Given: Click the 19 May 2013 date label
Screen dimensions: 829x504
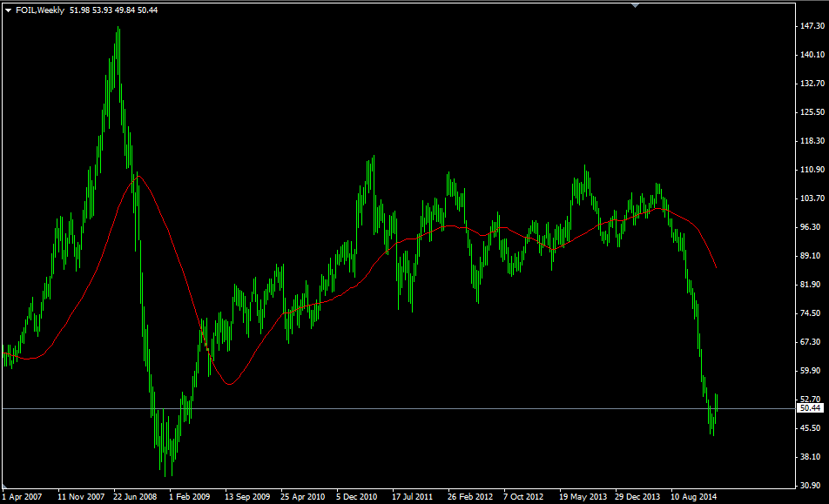Looking at the screenshot, I should [x=583, y=497].
